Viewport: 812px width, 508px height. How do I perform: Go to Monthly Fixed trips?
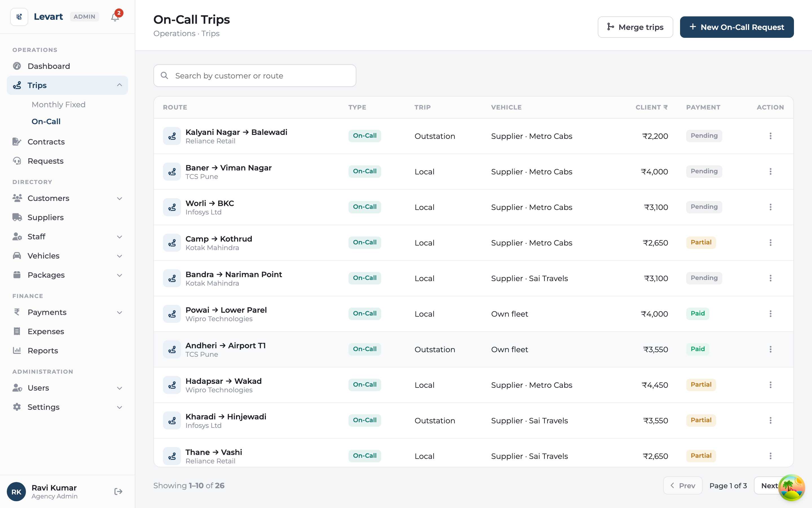(58, 104)
